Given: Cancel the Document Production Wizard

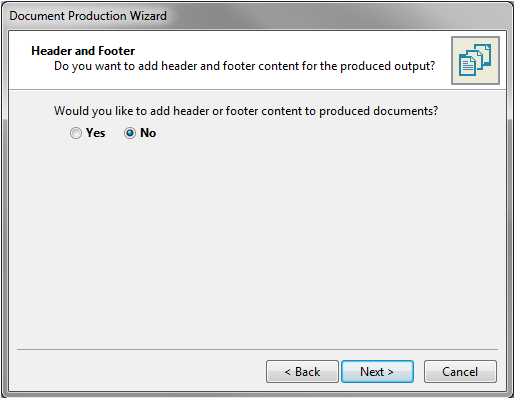Looking at the screenshot, I should point(460,371).
